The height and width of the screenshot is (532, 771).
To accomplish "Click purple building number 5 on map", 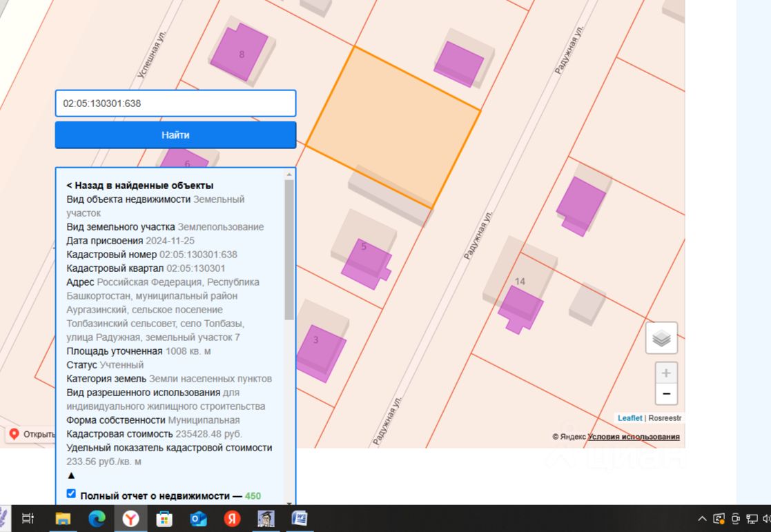I will pyautogui.click(x=367, y=264).
